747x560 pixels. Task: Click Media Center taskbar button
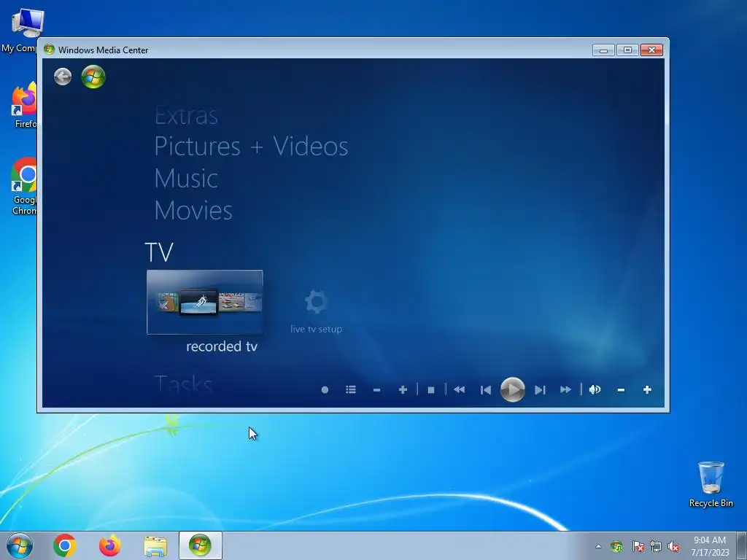click(200, 545)
